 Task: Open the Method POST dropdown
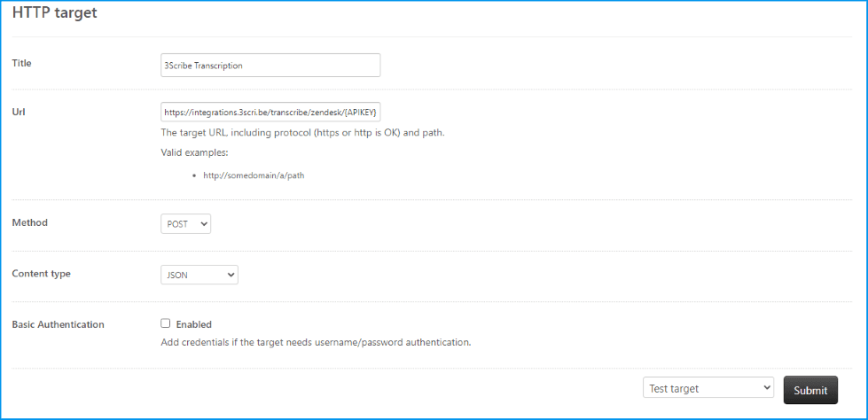185,223
